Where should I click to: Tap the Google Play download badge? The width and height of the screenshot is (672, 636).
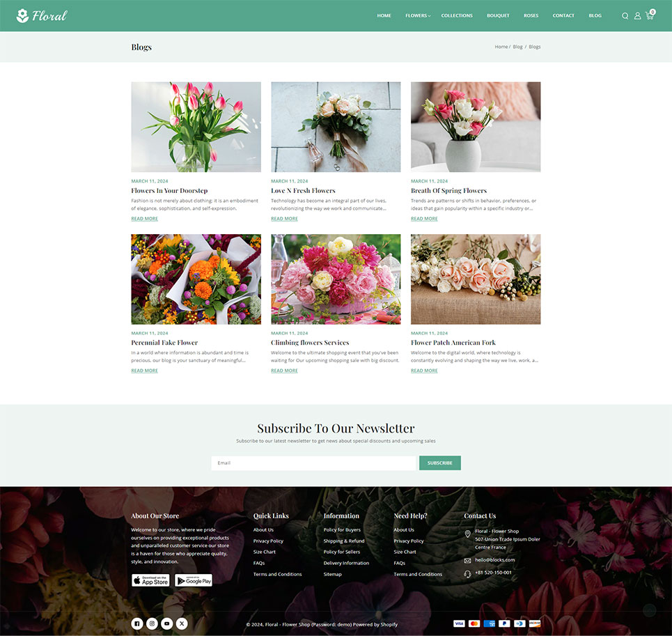click(x=193, y=580)
